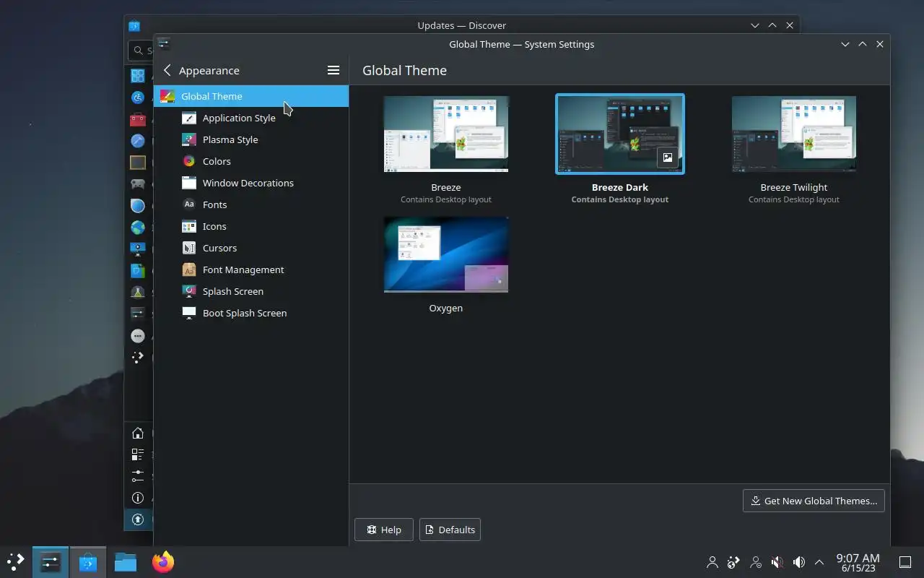Select Discover's green-blue globe Internet icon
The height and width of the screenshot is (578, 924).
tap(138, 228)
